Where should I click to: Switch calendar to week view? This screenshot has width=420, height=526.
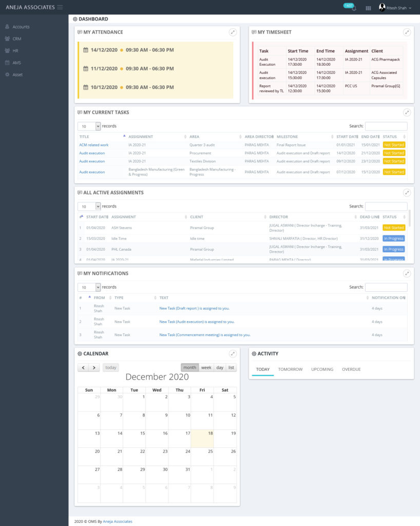(x=206, y=368)
